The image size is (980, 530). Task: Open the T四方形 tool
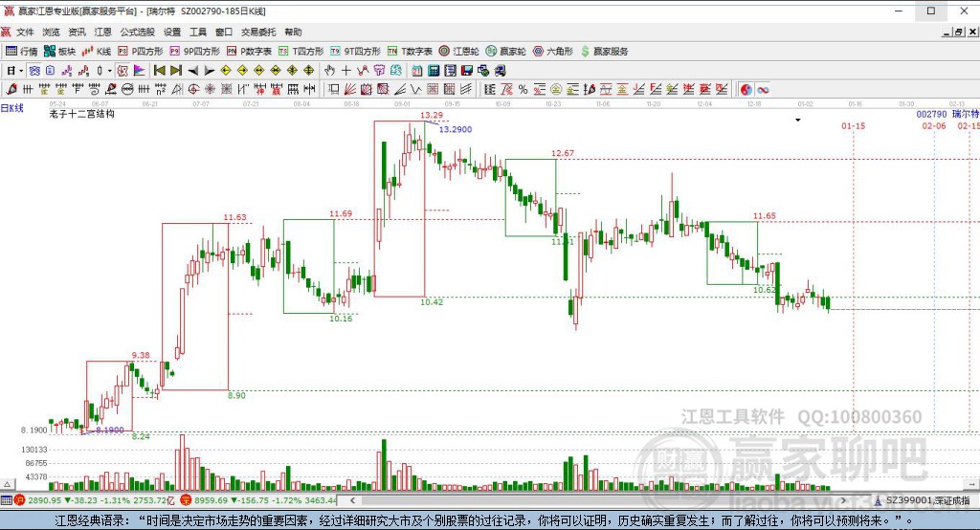301,52
